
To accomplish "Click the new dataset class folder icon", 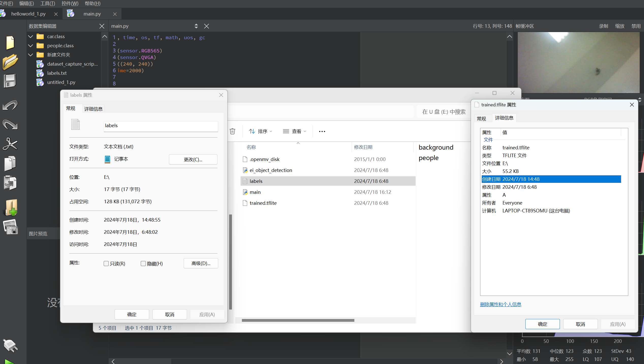I will (x=11, y=207).
